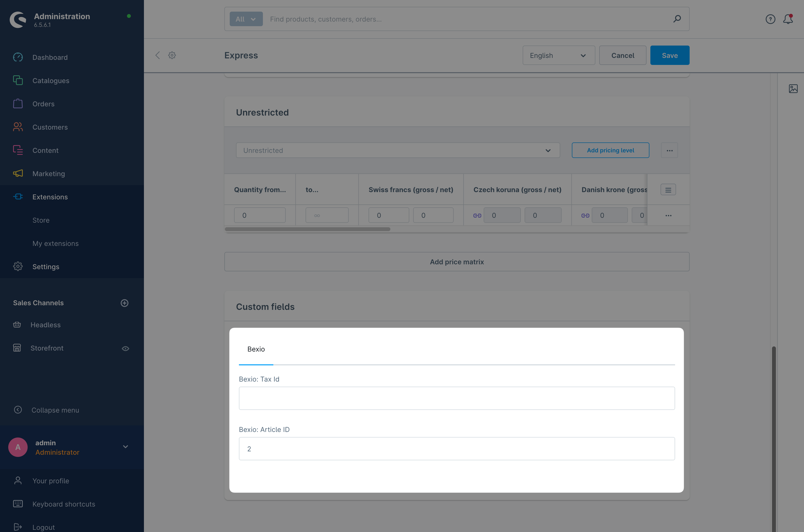Open the Marketing section

coord(48,173)
